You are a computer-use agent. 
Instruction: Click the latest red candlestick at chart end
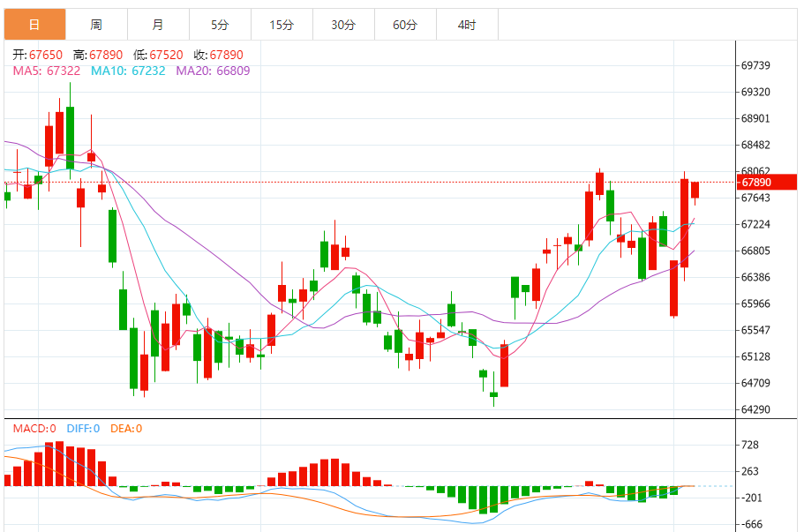pos(695,191)
